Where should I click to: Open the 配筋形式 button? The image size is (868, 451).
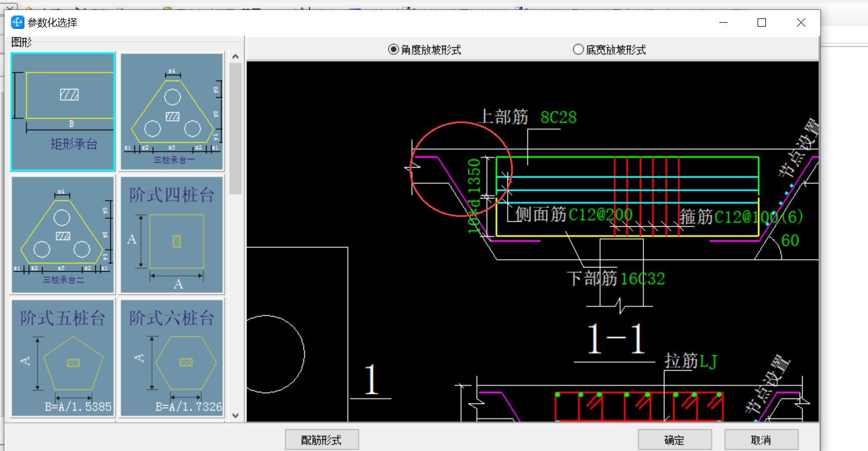[322, 440]
